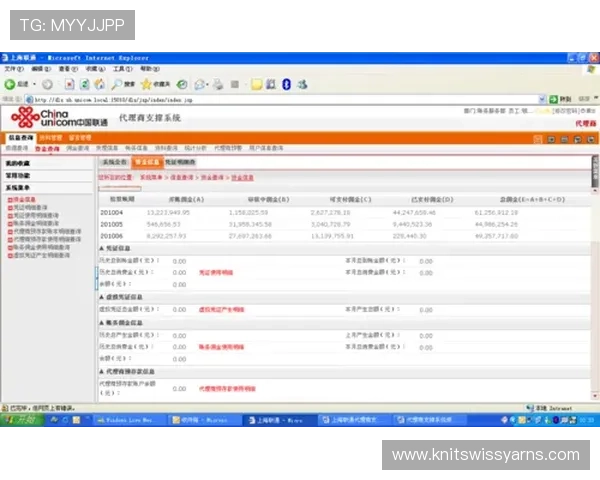
Task: Open the red 虚拟凭证产生明细 link
Action: [x=222, y=310]
